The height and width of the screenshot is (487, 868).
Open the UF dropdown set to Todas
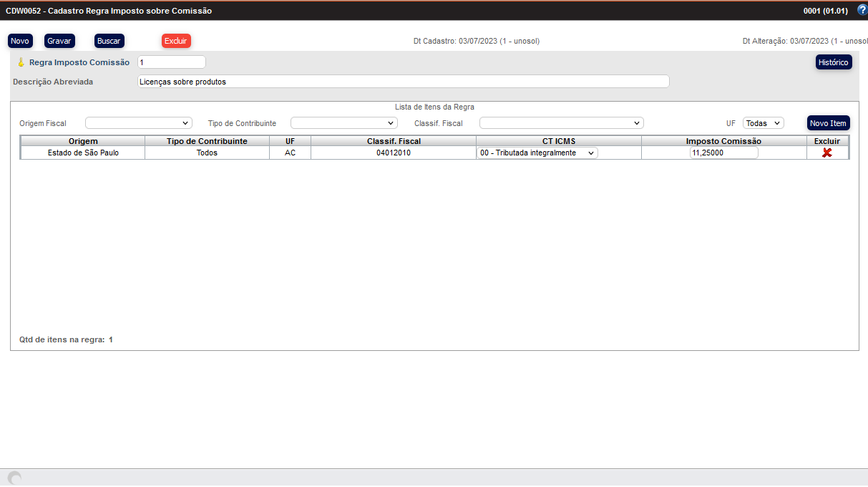pos(763,122)
